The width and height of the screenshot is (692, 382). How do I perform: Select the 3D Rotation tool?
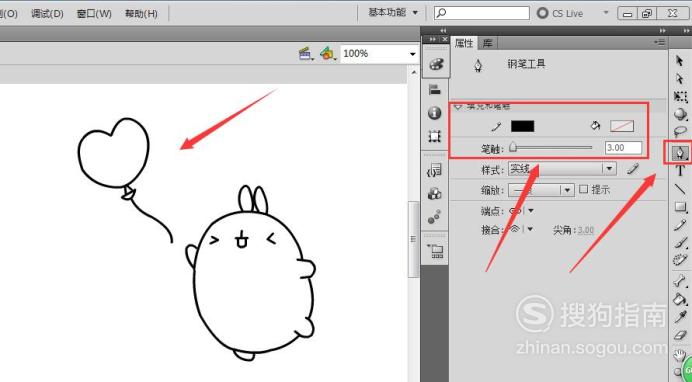(x=680, y=114)
